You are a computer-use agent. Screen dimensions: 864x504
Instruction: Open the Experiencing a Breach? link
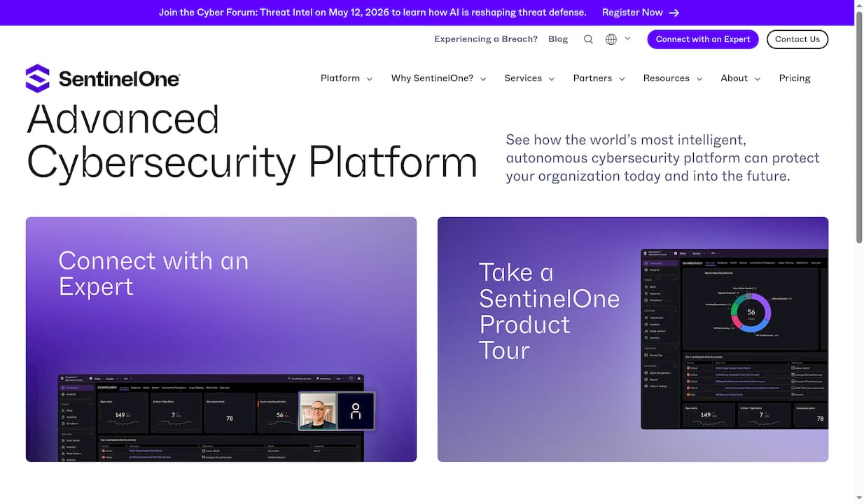pyautogui.click(x=486, y=39)
